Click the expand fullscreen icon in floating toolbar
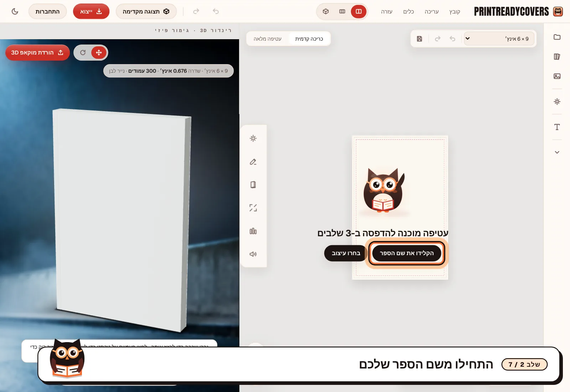 pyautogui.click(x=253, y=208)
